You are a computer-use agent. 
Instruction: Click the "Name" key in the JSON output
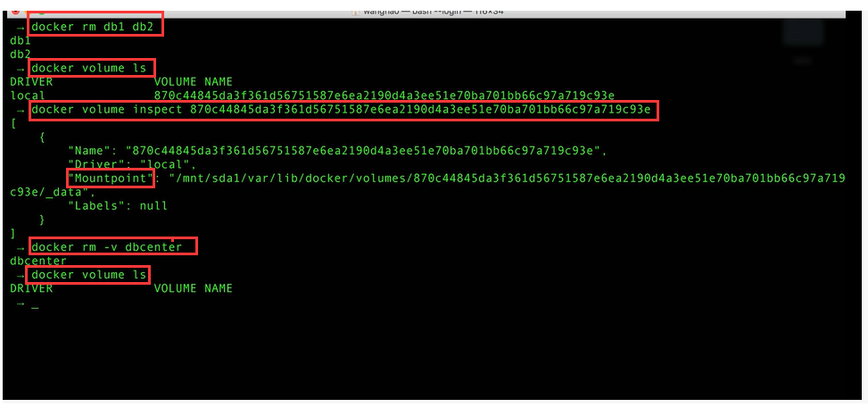[89, 151]
